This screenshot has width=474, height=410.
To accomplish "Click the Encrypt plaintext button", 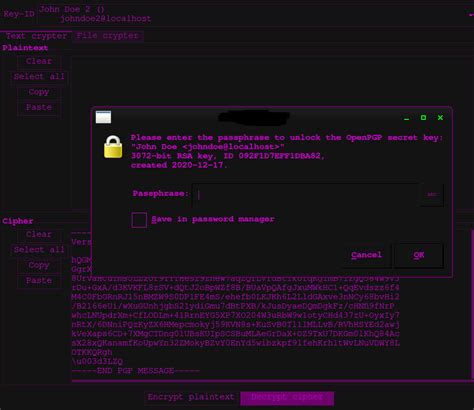I will [x=191, y=397].
